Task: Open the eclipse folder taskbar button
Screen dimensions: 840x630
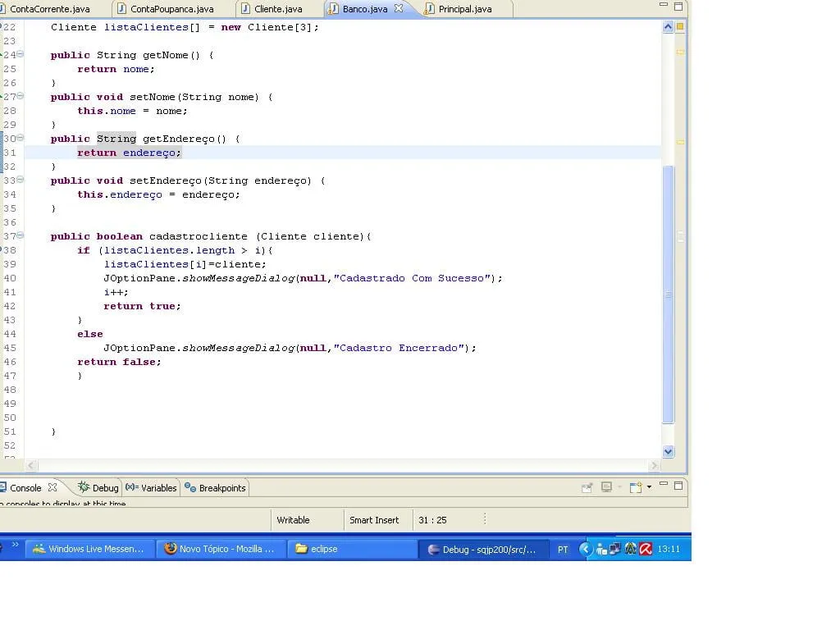Action: tap(322, 549)
